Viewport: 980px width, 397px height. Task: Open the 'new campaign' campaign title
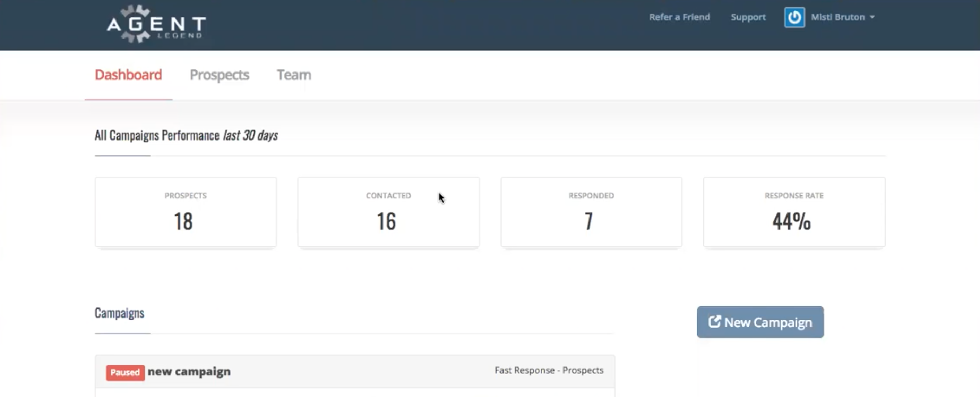click(x=189, y=372)
